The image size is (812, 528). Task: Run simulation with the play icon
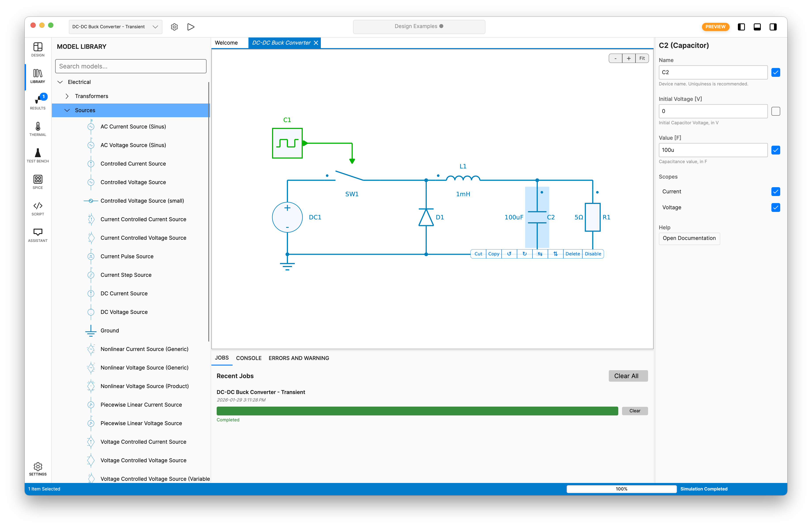[x=191, y=27]
